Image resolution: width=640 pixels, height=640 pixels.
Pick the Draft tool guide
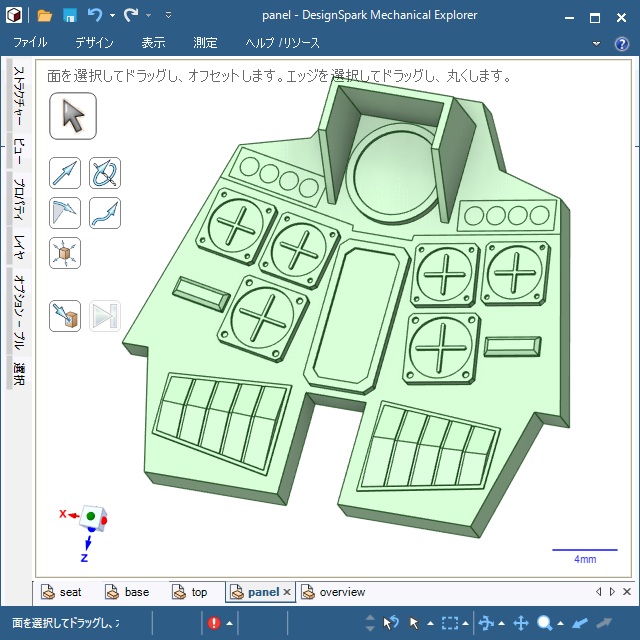tap(65, 212)
